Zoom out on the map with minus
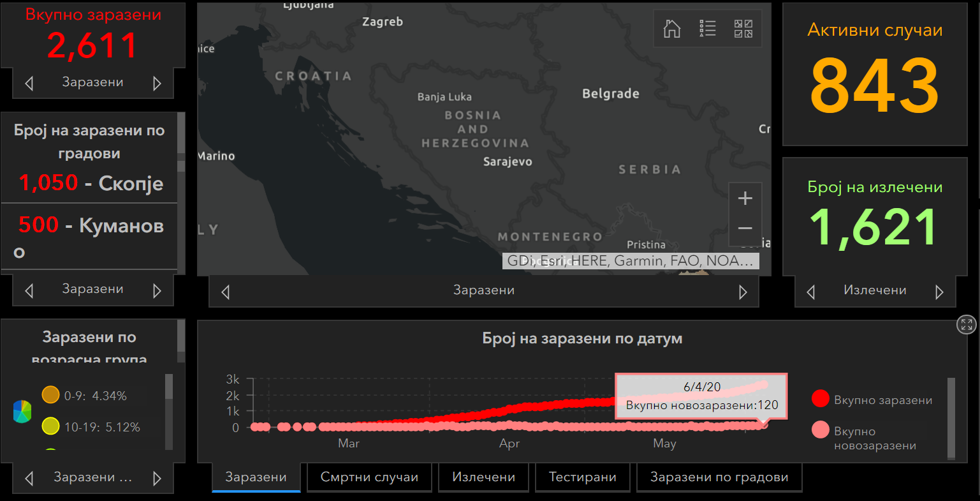The image size is (980, 501). pyautogui.click(x=745, y=228)
